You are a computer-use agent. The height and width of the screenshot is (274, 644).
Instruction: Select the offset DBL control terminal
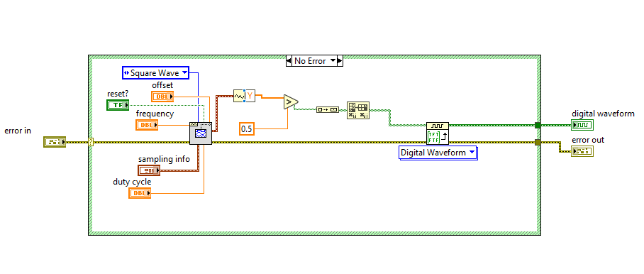162,97
